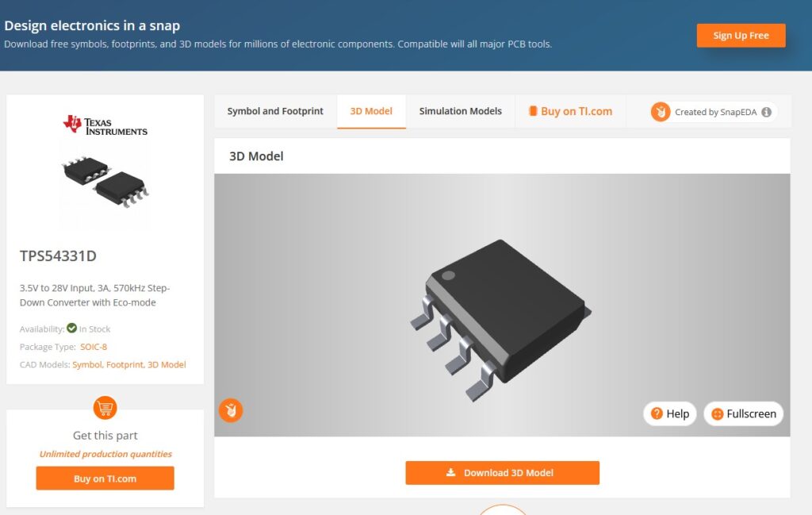Click the 'Unlimited production quantities' text
The image size is (812, 515).
pyautogui.click(x=105, y=454)
